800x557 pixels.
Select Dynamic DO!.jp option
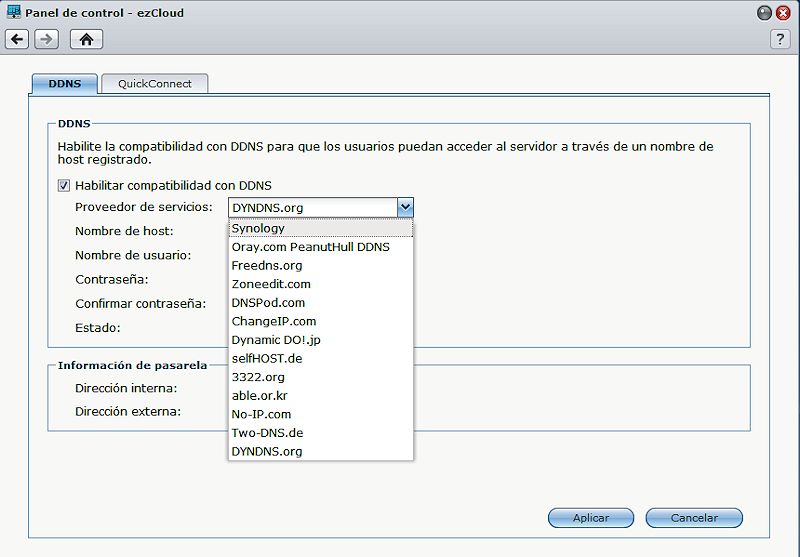(321, 340)
